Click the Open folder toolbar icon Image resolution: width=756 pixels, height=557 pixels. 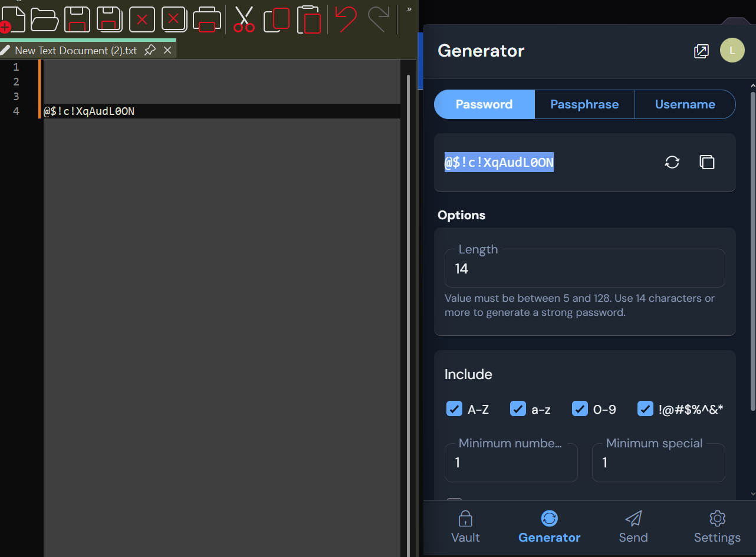click(45, 19)
